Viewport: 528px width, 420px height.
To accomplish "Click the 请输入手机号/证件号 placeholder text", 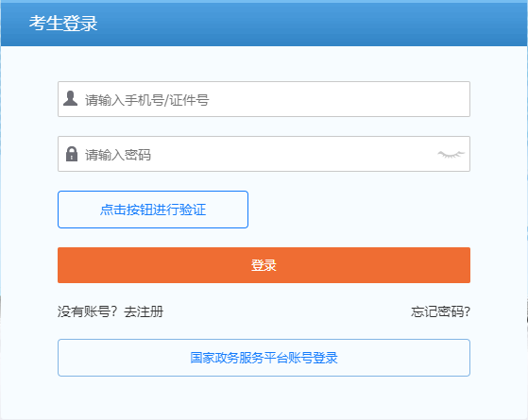I will click(146, 100).
